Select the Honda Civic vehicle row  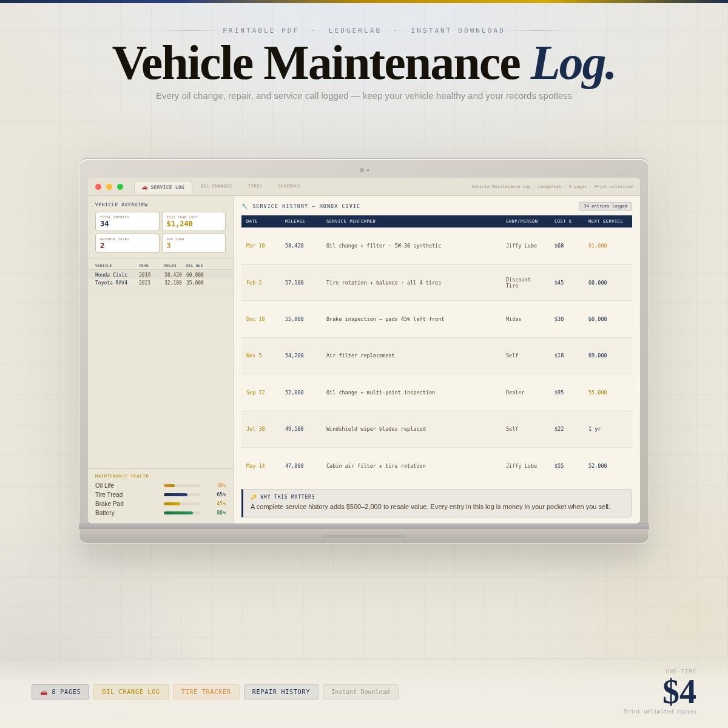[160, 275]
